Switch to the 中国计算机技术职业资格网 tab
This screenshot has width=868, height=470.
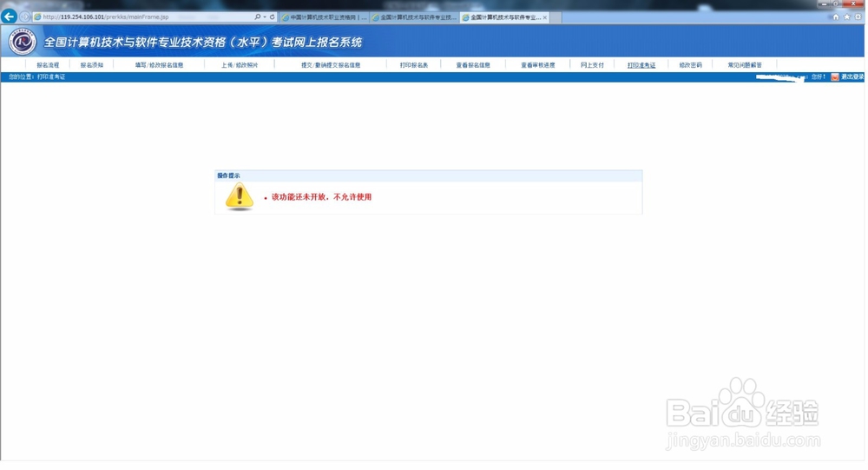[x=325, y=17]
